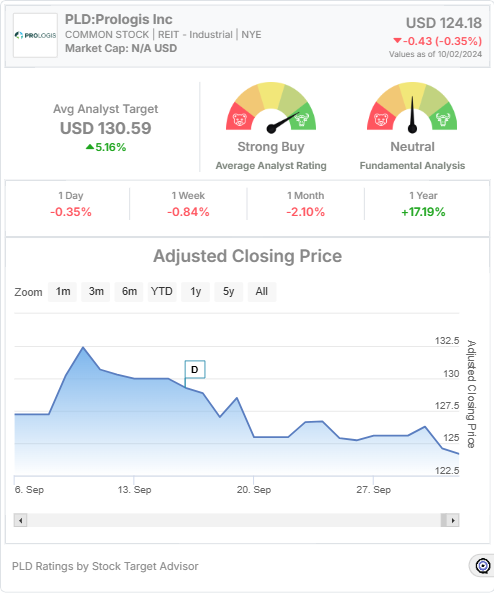Select the 1m zoom range
Viewport: 494px width, 593px height.
pyautogui.click(x=62, y=292)
